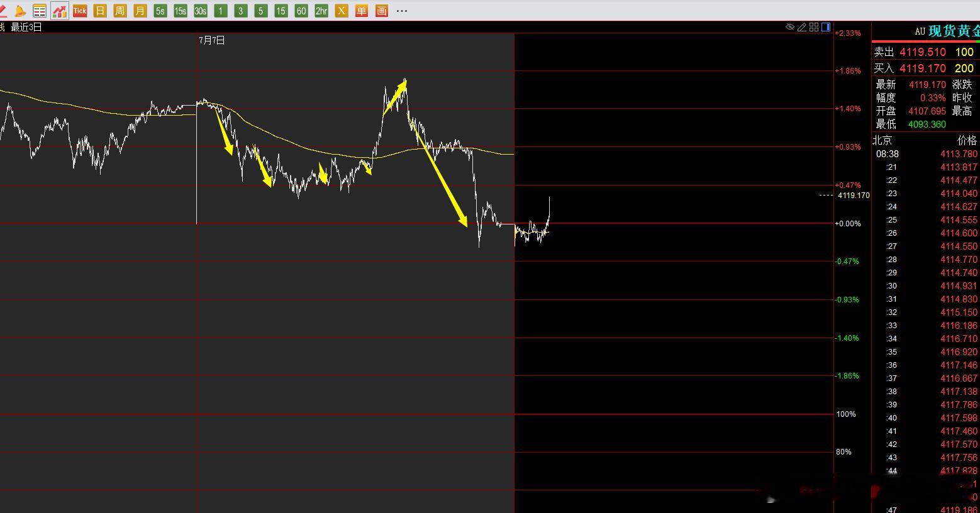
Task: Switch to the weekly 周 chart
Action: click(120, 11)
